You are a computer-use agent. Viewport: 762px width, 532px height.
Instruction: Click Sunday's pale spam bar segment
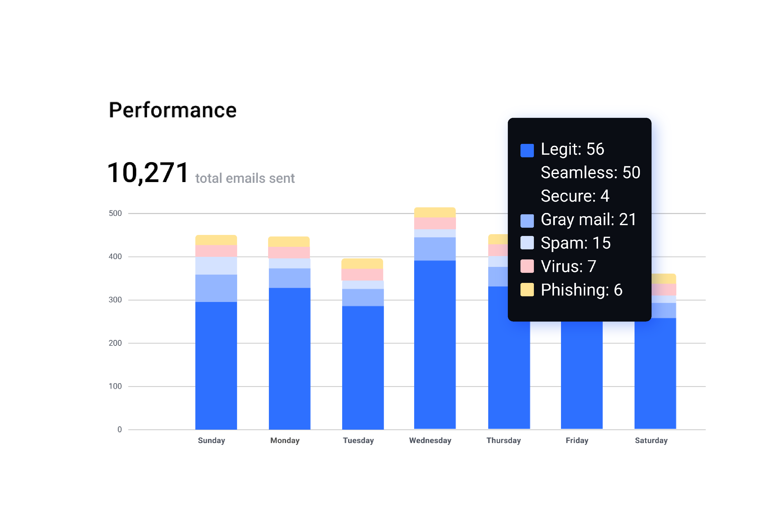tap(216, 266)
